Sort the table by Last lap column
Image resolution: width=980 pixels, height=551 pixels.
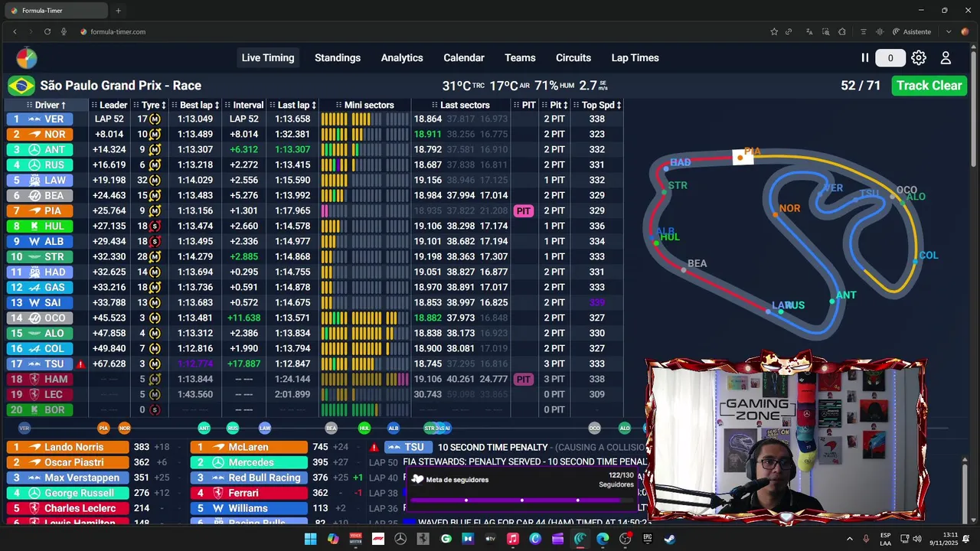[x=292, y=105]
